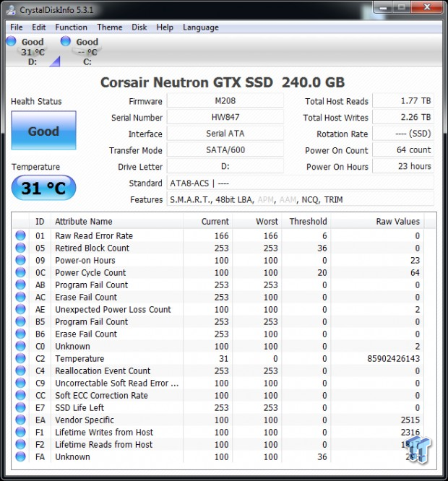Click the status orb for FA Unknown

pos(20,456)
